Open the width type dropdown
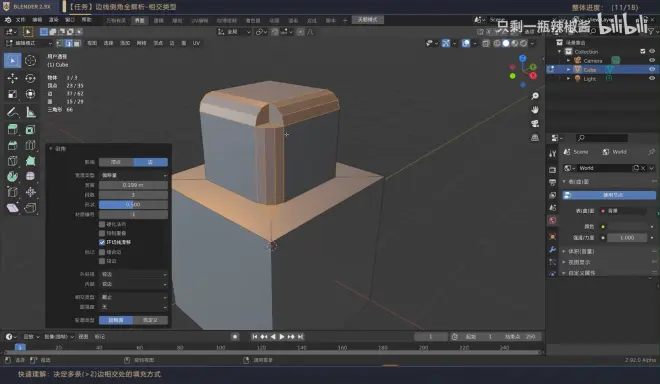 133,175
